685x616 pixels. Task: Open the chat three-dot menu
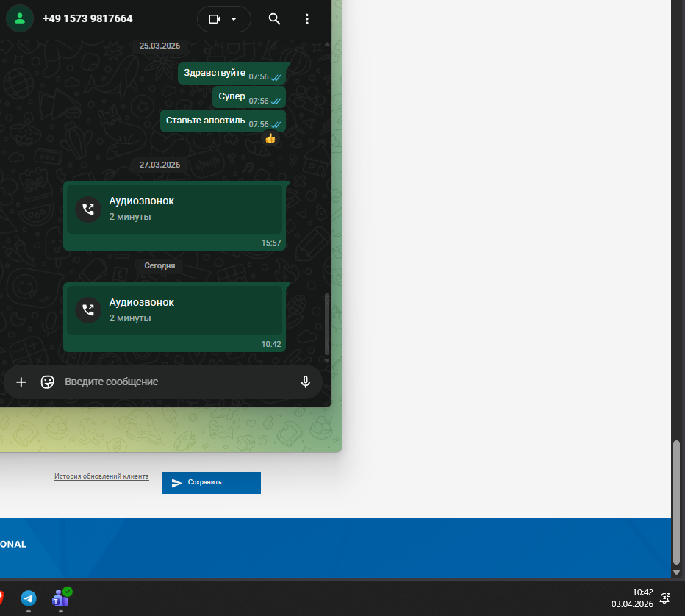click(307, 19)
